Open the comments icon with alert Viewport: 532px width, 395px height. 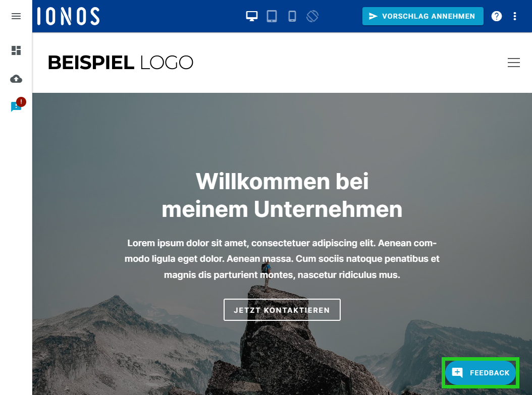(x=15, y=106)
